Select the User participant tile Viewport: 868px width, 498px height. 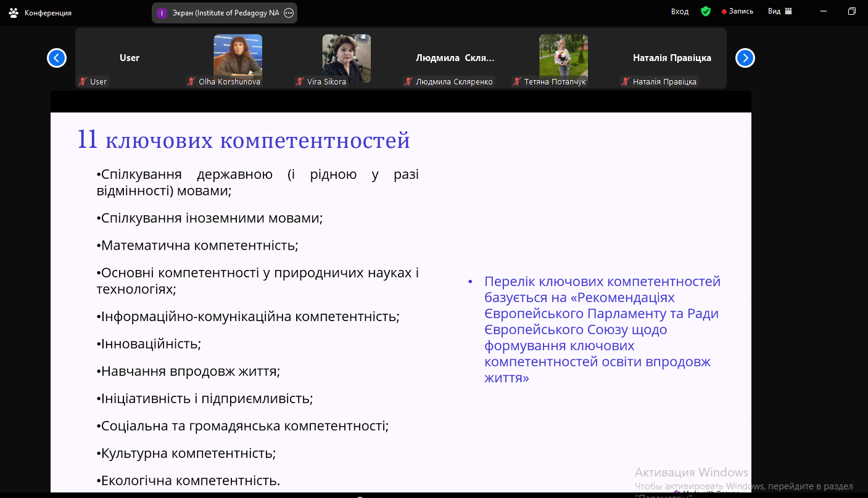click(130, 58)
